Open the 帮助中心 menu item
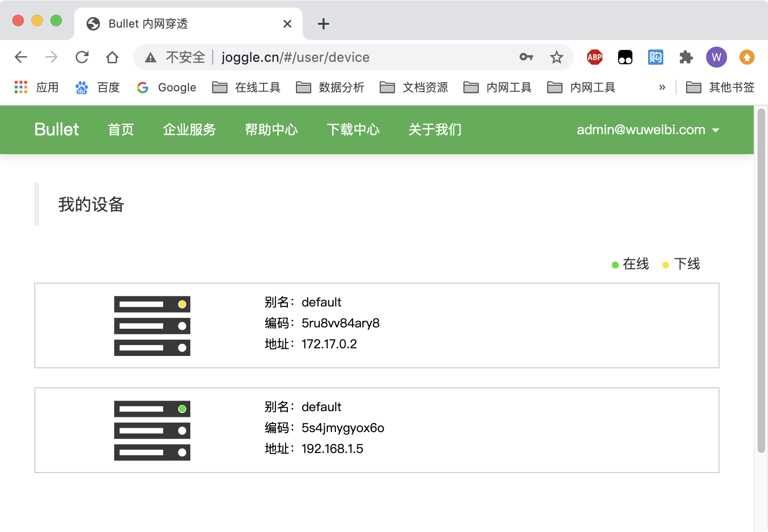Screen dimensions: 768x532 (271, 129)
